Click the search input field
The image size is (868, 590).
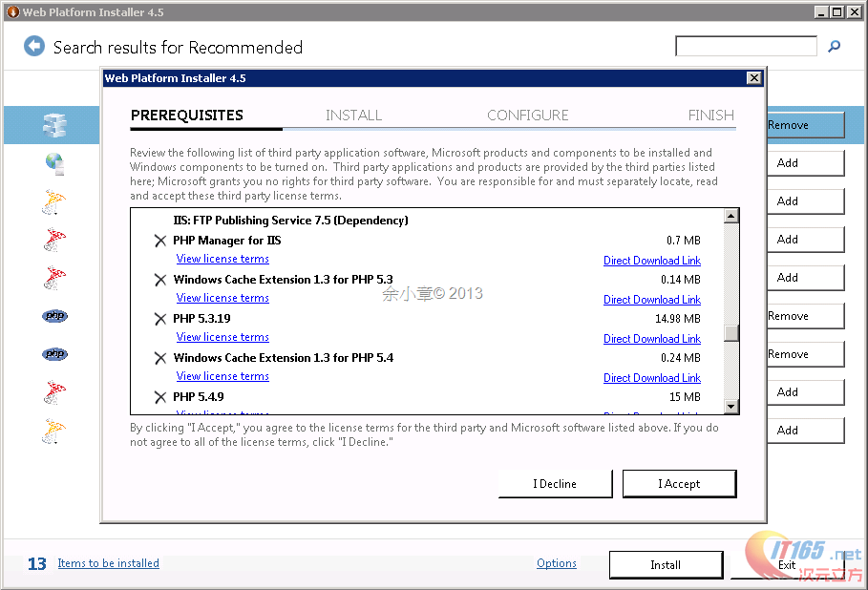tap(746, 46)
